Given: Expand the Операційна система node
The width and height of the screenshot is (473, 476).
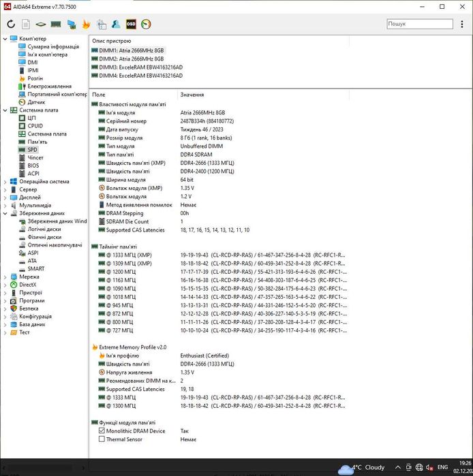Looking at the screenshot, I should pos(5,182).
